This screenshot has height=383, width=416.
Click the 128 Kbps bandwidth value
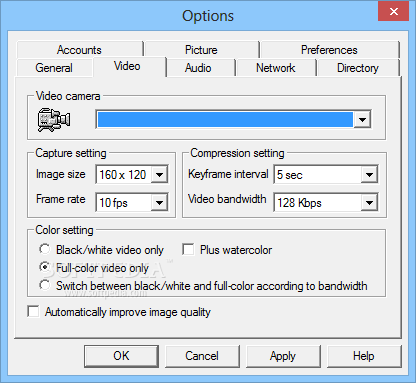[x=299, y=203]
